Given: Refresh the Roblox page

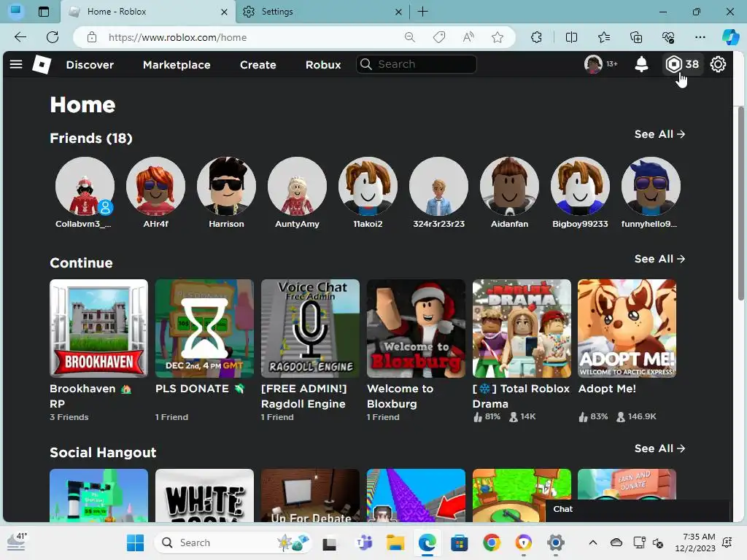Looking at the screenshot, I should [53, 37].
